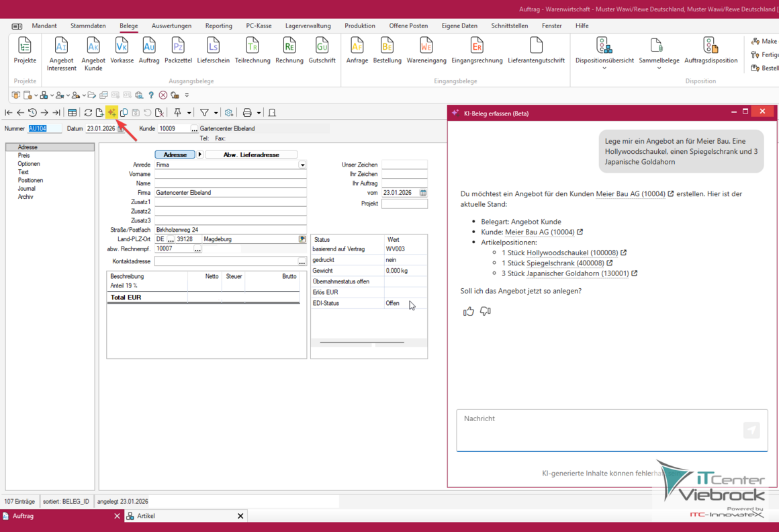Switch to table view icon
779x532 pixels.
tap(72, 113)
